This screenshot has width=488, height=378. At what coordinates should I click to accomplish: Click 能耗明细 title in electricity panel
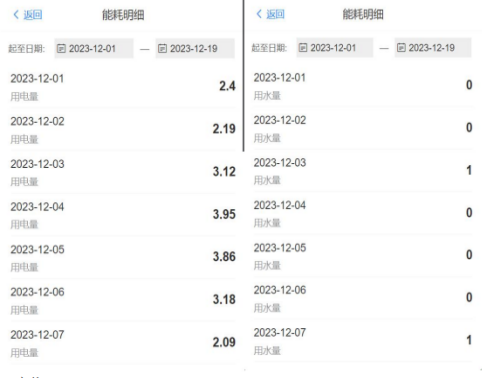tap(123, 15)
